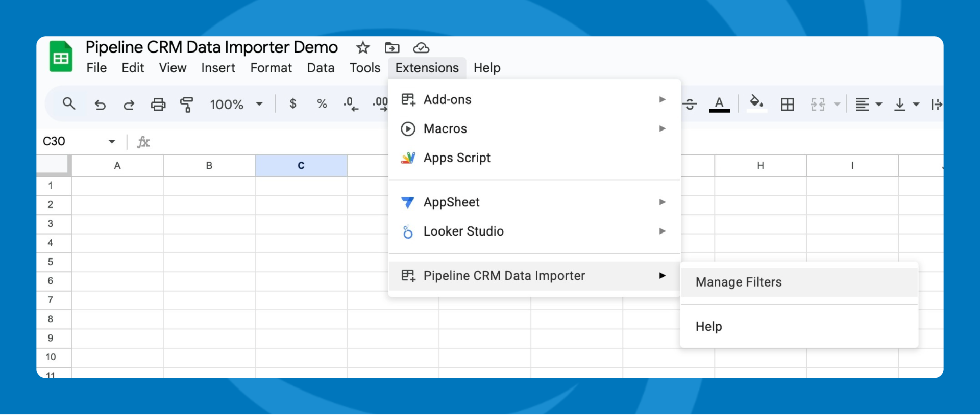The height and width of the screenshot is (415, 980).
Task: Open Apps Script from Extensions menu
Action: click(x=457, y=158)
